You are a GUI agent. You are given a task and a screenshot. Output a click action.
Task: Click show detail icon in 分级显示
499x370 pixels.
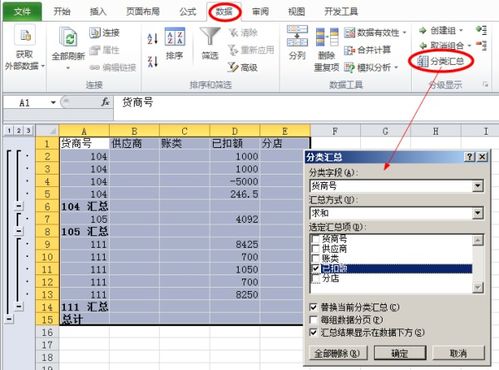pos(481,30)
